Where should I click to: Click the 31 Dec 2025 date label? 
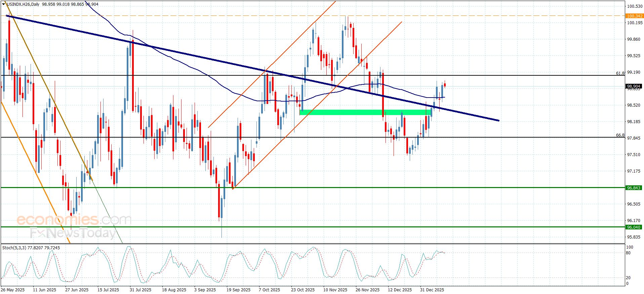click(x=432, y=290)
